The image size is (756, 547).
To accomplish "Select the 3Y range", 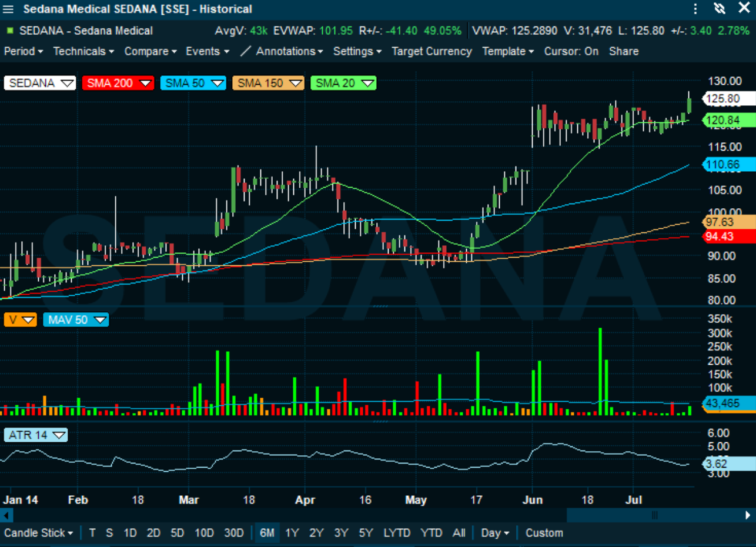I will (341, 533).
